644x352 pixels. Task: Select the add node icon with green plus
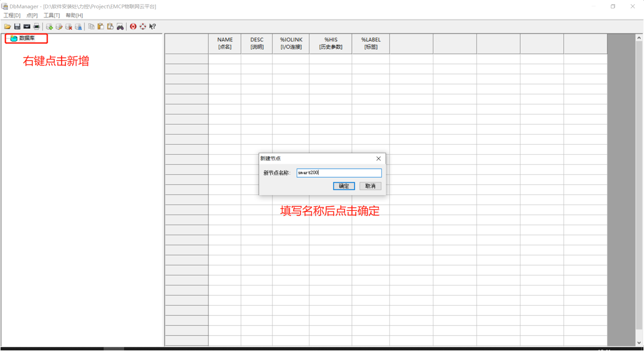(x=50, y=26)
